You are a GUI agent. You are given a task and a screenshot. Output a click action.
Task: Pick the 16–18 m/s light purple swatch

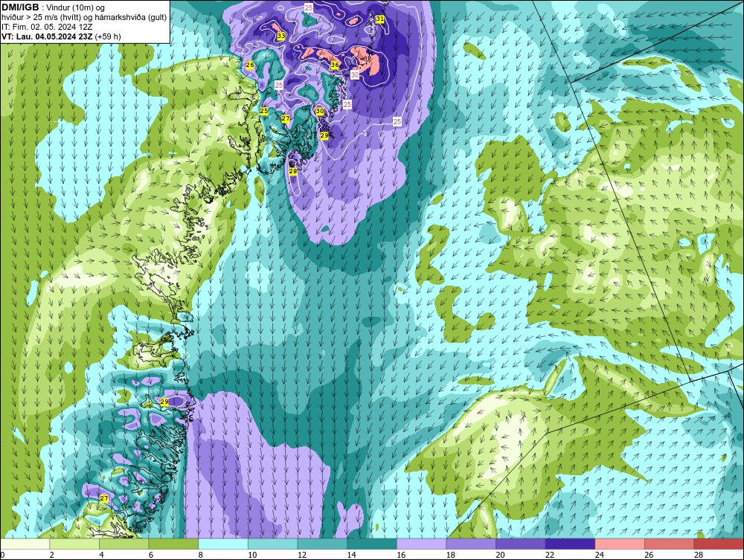(421, 544)
